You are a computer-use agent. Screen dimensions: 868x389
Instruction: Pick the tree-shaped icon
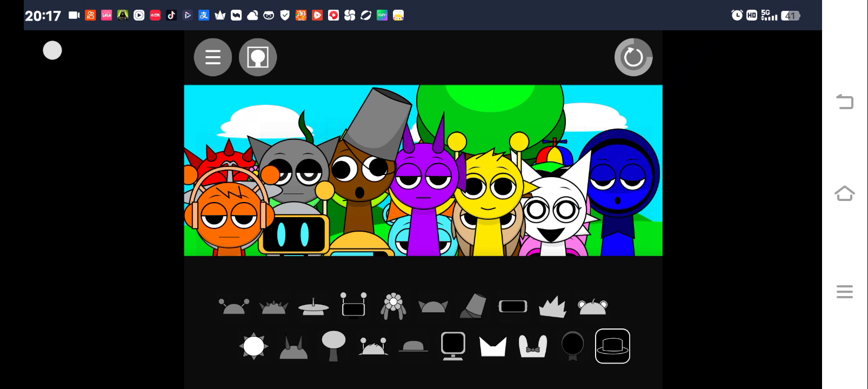333,346
